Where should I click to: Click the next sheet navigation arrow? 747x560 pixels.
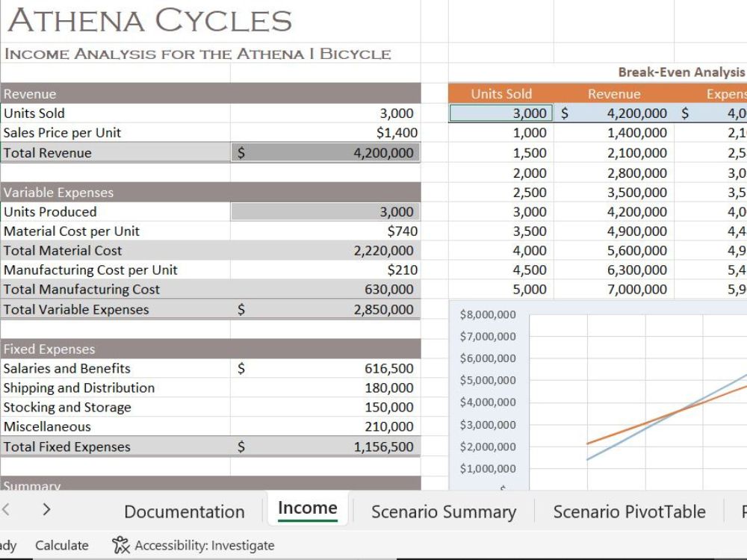pos(46,509)
